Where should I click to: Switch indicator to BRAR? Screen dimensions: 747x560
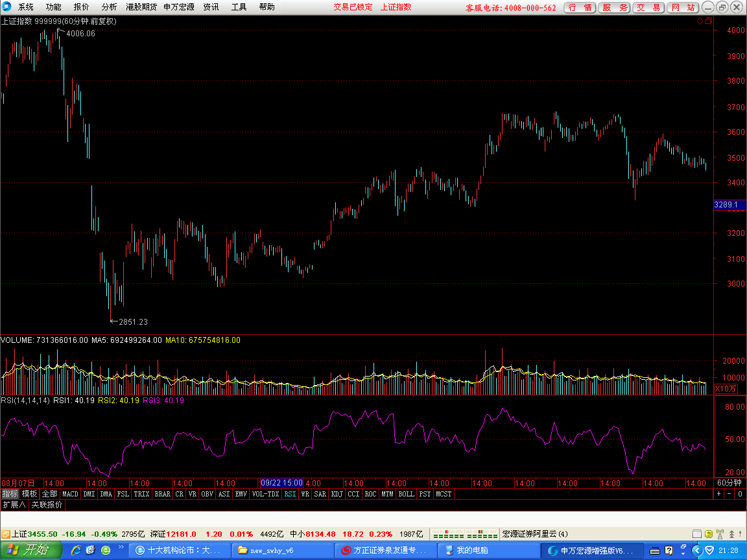tap(163, 494)
